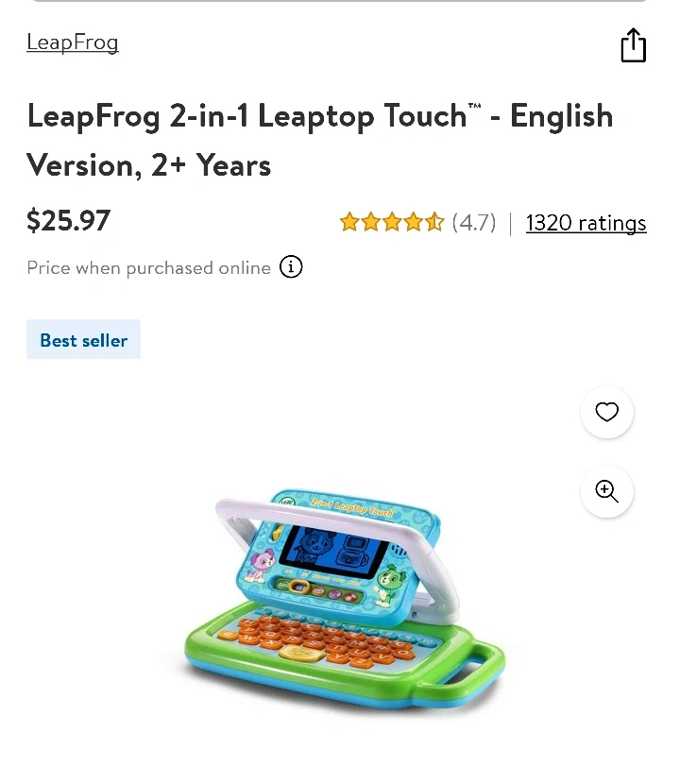Open the LeapFrog brand link
The height and width of the screenshot is (784, 680).
click(73, 42)
